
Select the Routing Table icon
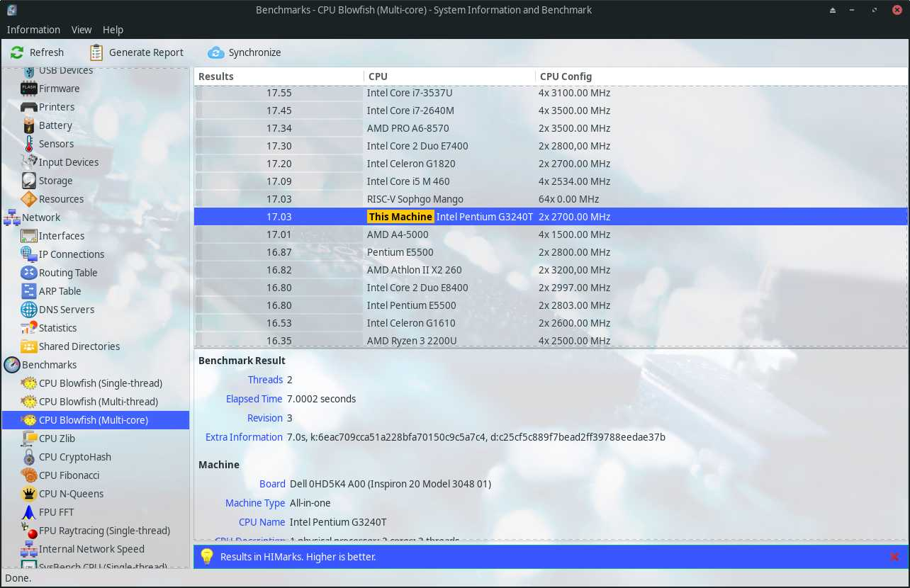(29, 273)
